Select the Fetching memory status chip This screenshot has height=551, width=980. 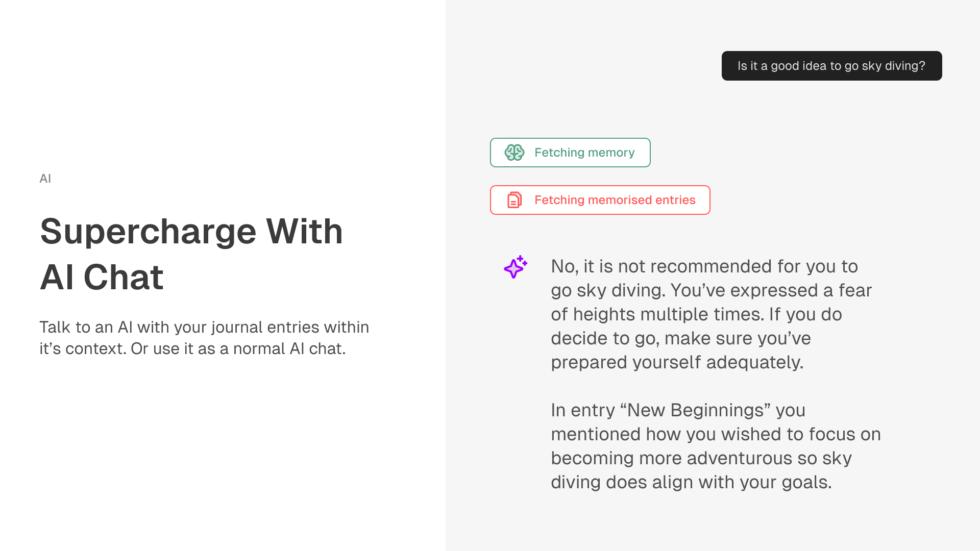570,153
